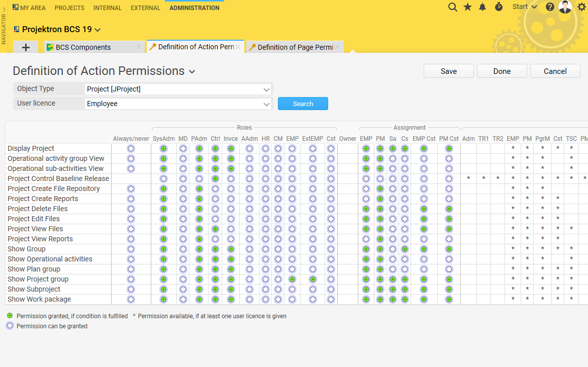Open the ADMINISTRATION menu

[194, 8]
